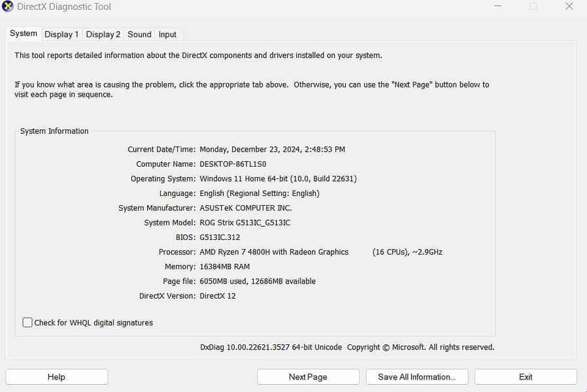
Task: Switch to the Display 1 tab
Action: click(x=61, y=35)
